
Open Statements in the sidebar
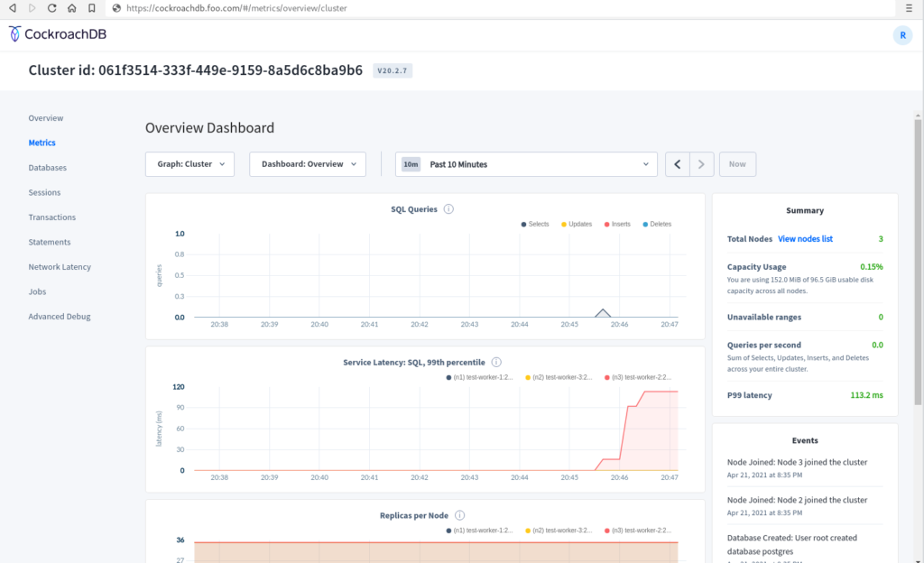click(50, 242)
